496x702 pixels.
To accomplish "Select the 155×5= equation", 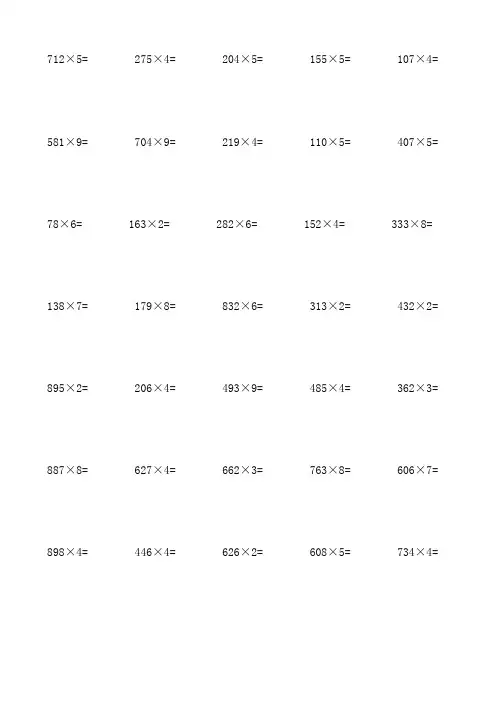I will (x=330, y=59).
